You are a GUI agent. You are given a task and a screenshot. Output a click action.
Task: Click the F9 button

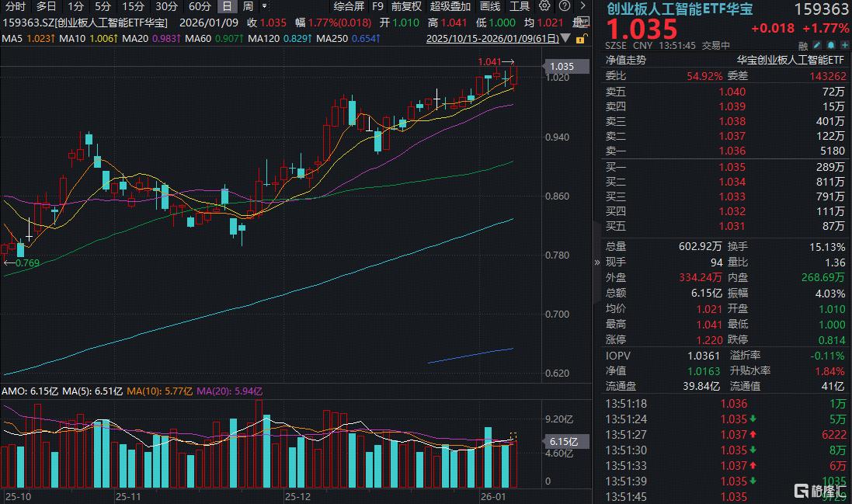click(377, 6)
